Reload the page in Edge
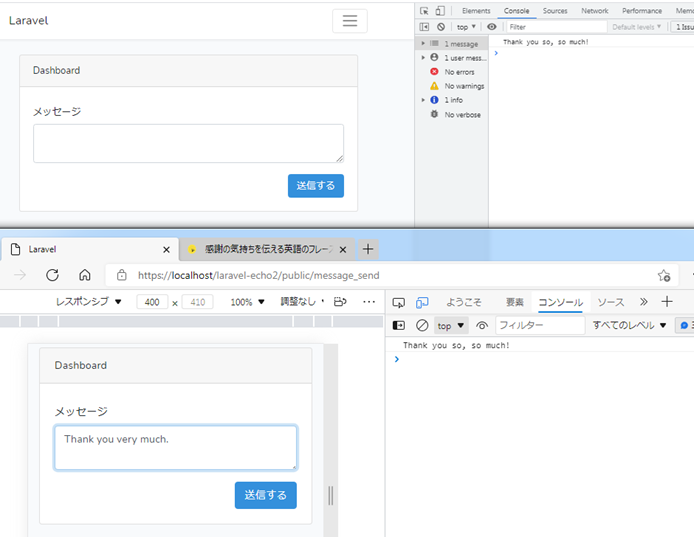 (x=52, y=275)
